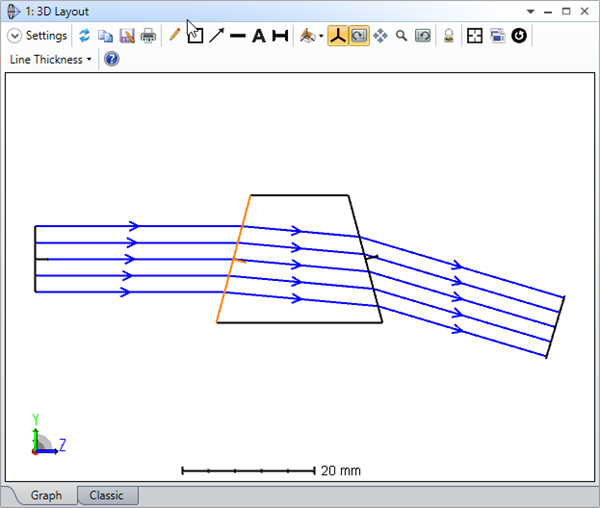
Task: Switch to the Classic tab
Action: tap(106, 496)
